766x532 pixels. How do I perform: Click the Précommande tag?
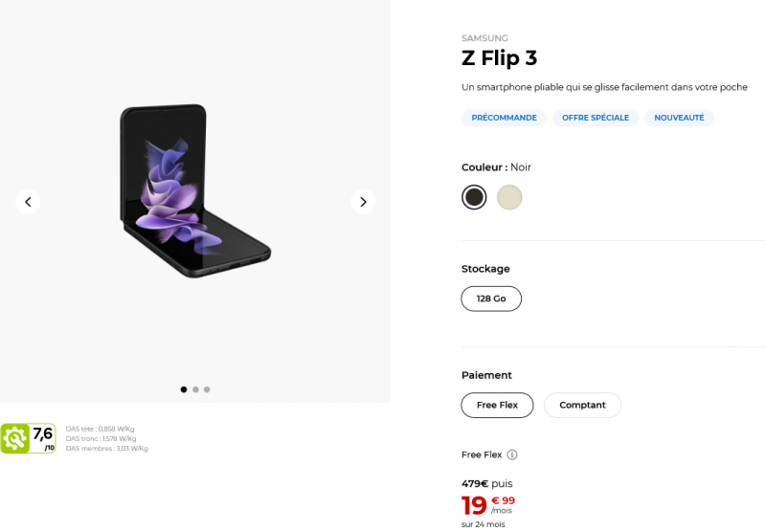coord(504,118)
